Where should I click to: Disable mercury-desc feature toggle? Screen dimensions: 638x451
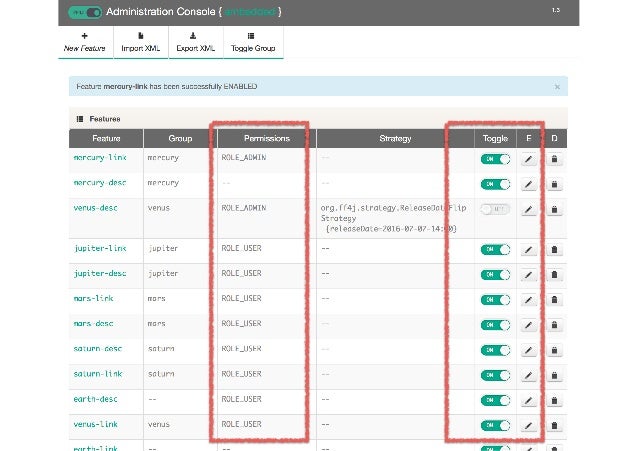pos(495,184)
